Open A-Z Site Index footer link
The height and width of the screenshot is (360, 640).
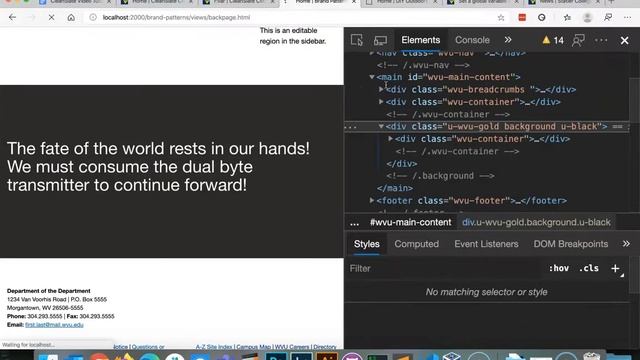(213, 347)
